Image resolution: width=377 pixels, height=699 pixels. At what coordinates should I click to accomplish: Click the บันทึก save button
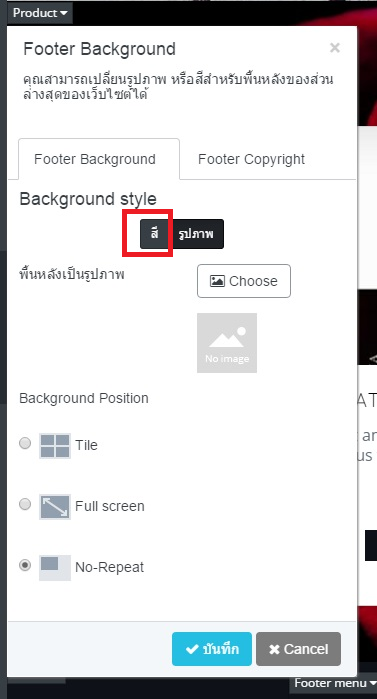pyautogui.click(x=212, y=649)
